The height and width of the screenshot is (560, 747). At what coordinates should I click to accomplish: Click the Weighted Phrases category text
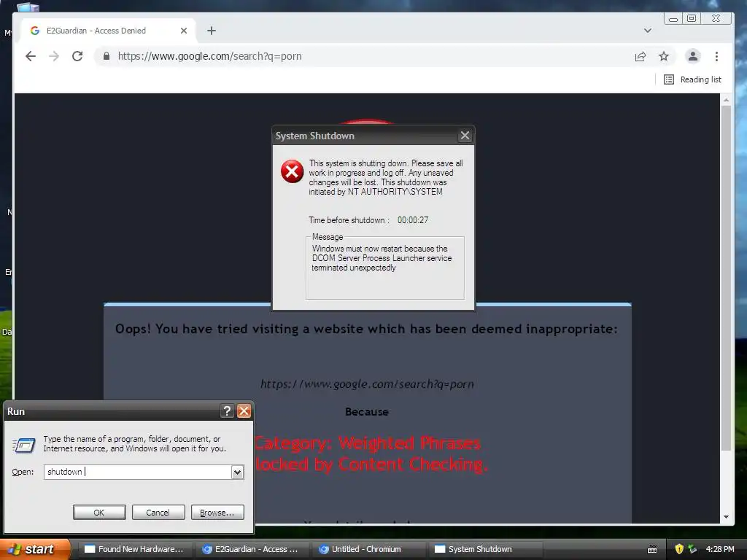pyautogui.click(x=368, y=443)
